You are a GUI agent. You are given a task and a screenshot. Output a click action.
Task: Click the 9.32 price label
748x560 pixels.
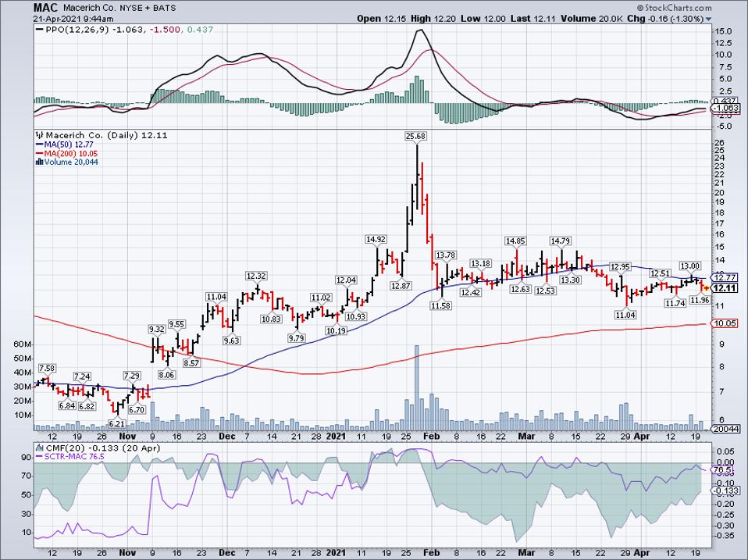click(x=157, y=329)
